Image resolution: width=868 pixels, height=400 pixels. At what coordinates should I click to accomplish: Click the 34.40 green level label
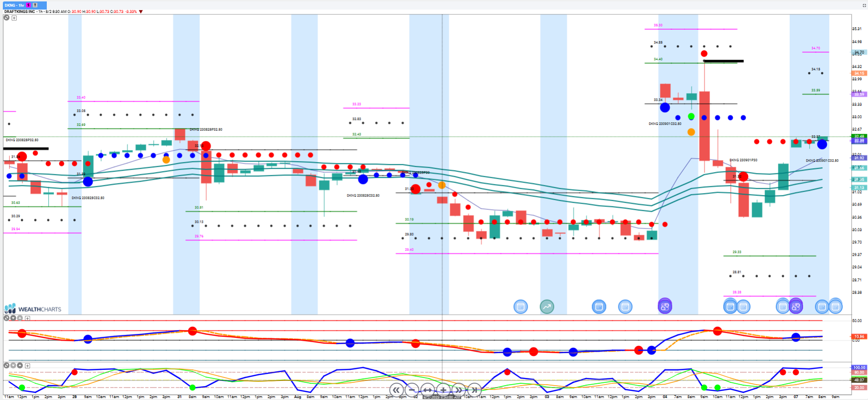click(x=658, y=59)
